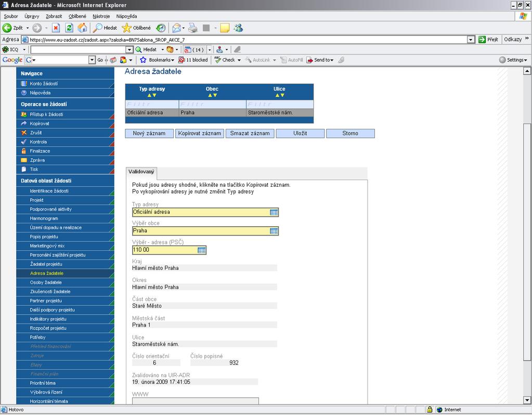This screenshot has width=532, height=415.
Task: Open Google toolbar Settings
Action: [x=513, y=60]
